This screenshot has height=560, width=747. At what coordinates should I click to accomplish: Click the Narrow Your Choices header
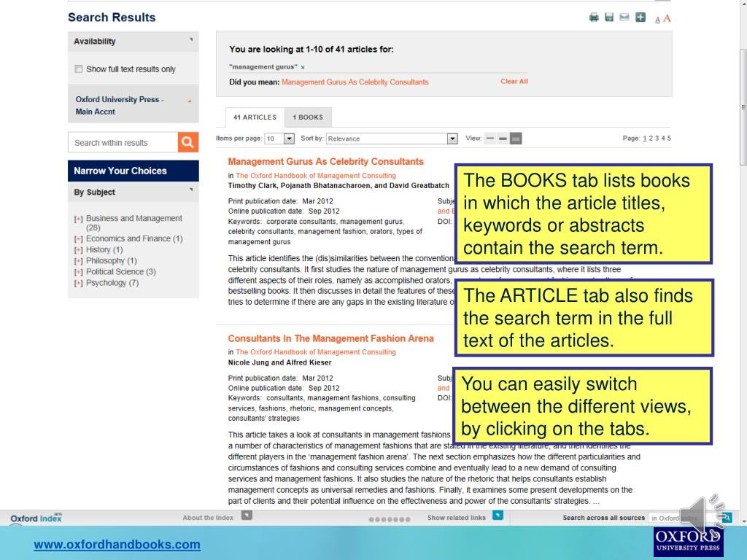(133, 171)
